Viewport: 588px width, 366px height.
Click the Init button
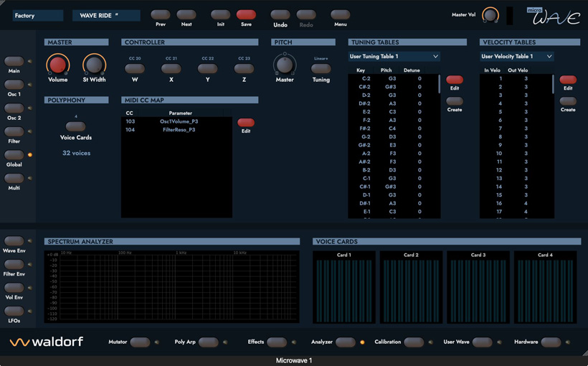pyautogui.click(x=220, y=14)
